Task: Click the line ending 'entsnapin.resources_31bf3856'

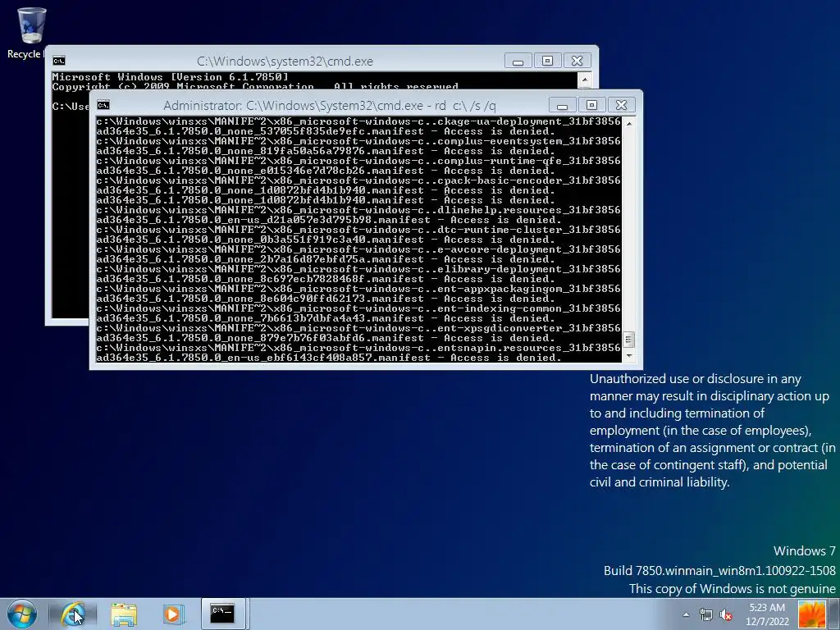Action: (x=358, y=348)
